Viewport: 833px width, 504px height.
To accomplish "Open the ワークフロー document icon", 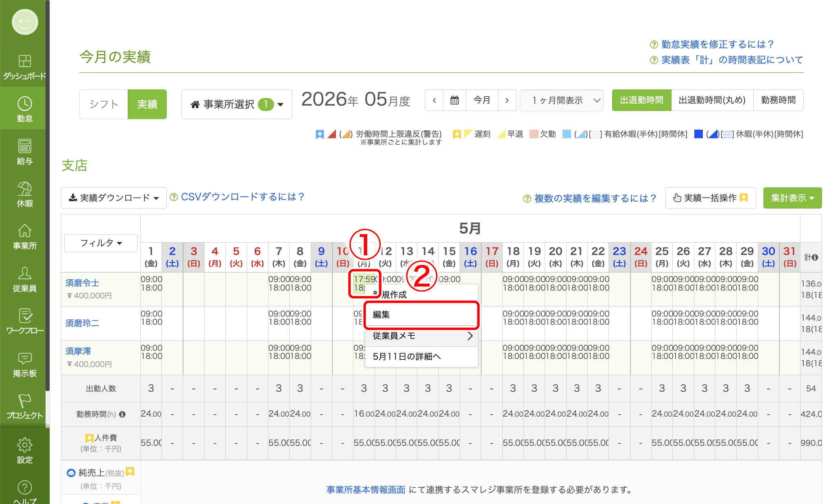I will (25, 316).
